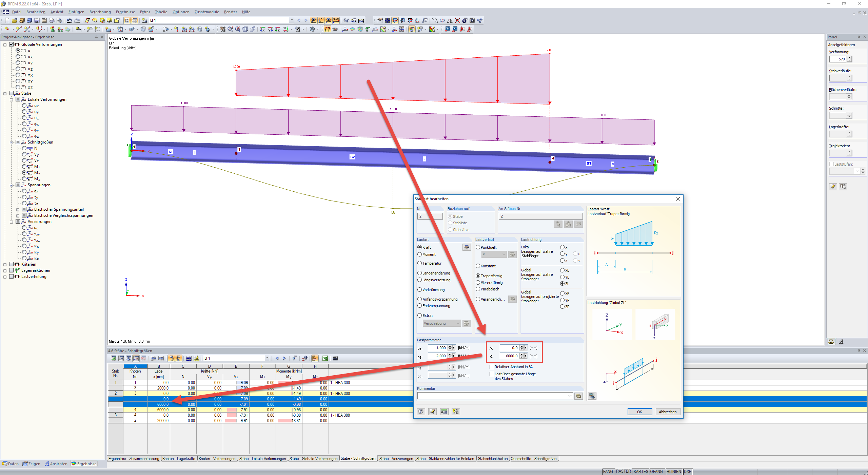868x475 pixels.
Task: Open the Berechnung menu
Action: click(100, 12)
